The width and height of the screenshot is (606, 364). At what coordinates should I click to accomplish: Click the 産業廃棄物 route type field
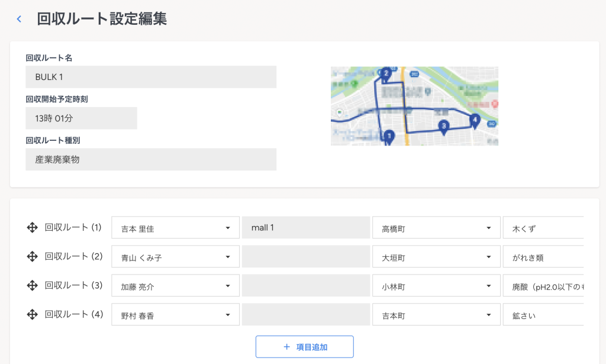tap(151, 160)
